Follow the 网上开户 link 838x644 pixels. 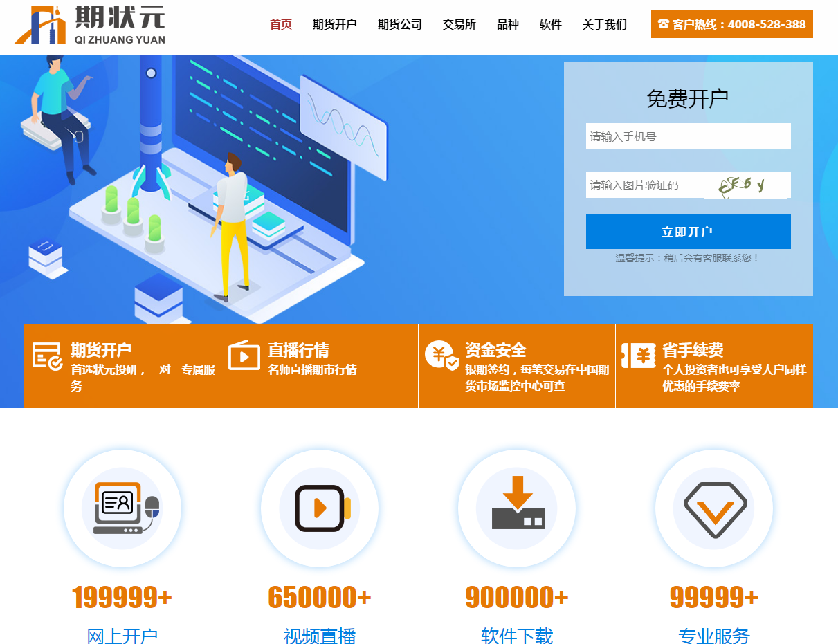tap(122, 637)
